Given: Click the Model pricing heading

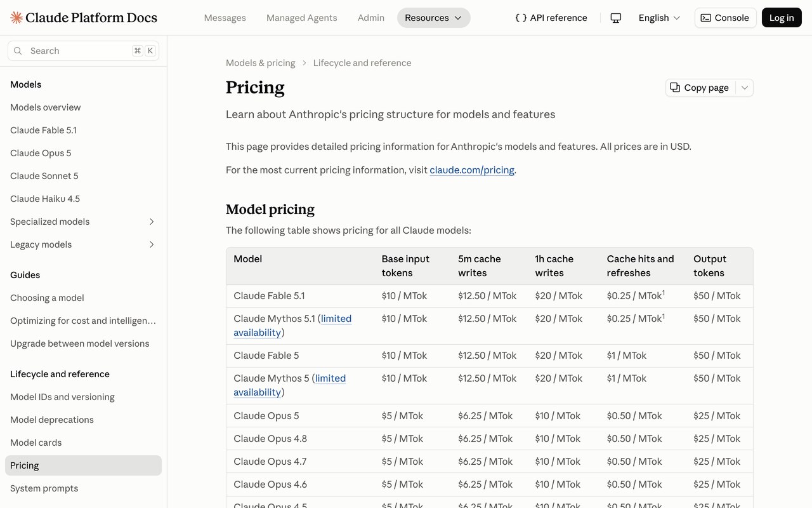Looking at the screenshot, I should click(x=270, y=210).
